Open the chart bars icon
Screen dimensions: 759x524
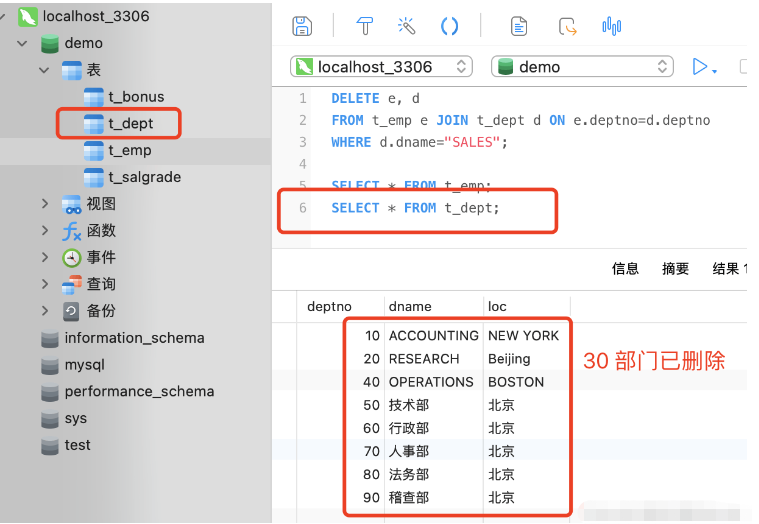pos(612,26)
